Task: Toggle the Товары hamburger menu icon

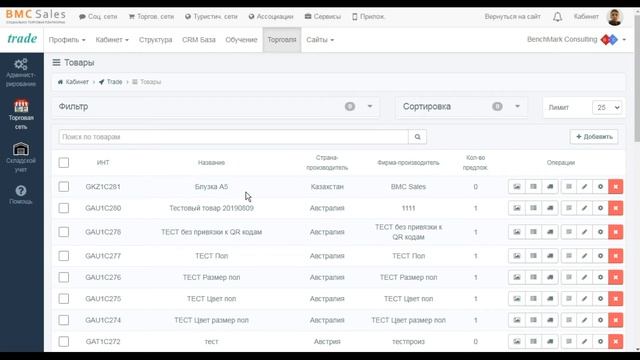Action: click(x=56, y=62)
